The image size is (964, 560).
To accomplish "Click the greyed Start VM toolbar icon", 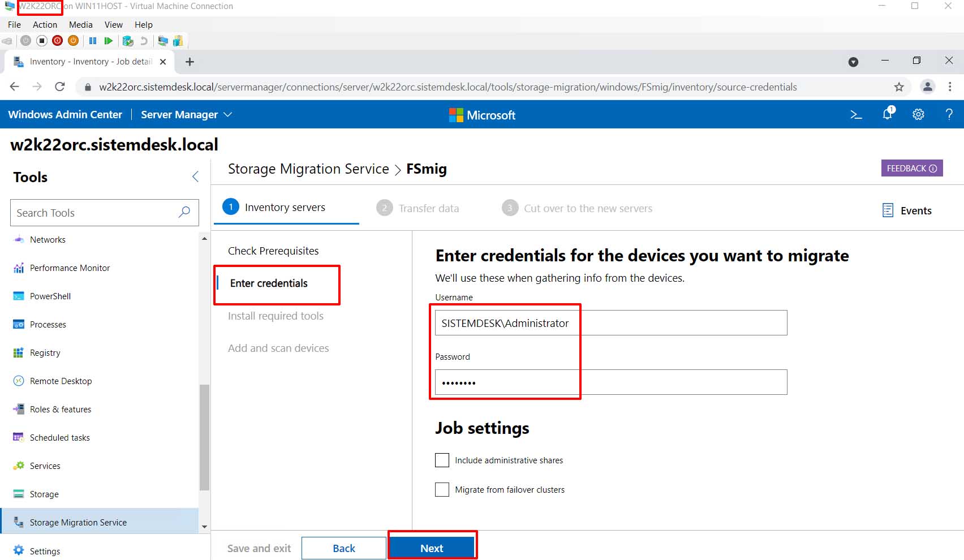I will click(25, 41).
